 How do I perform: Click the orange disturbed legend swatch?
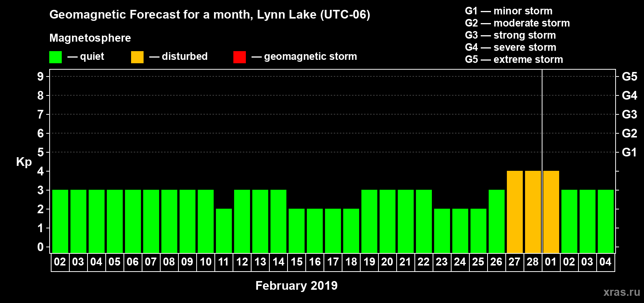pyautogui.click(x=137, y=57)
